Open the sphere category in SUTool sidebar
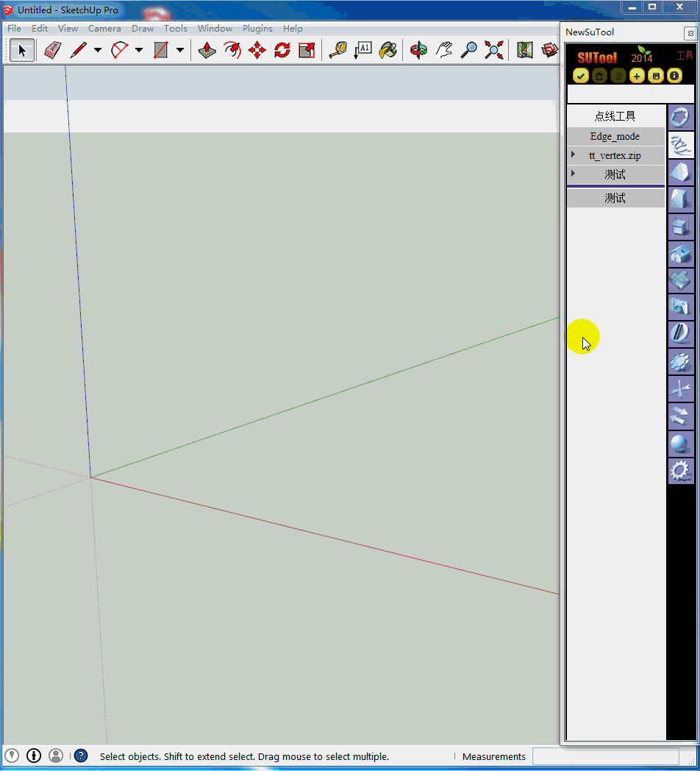 click(681, 444)
